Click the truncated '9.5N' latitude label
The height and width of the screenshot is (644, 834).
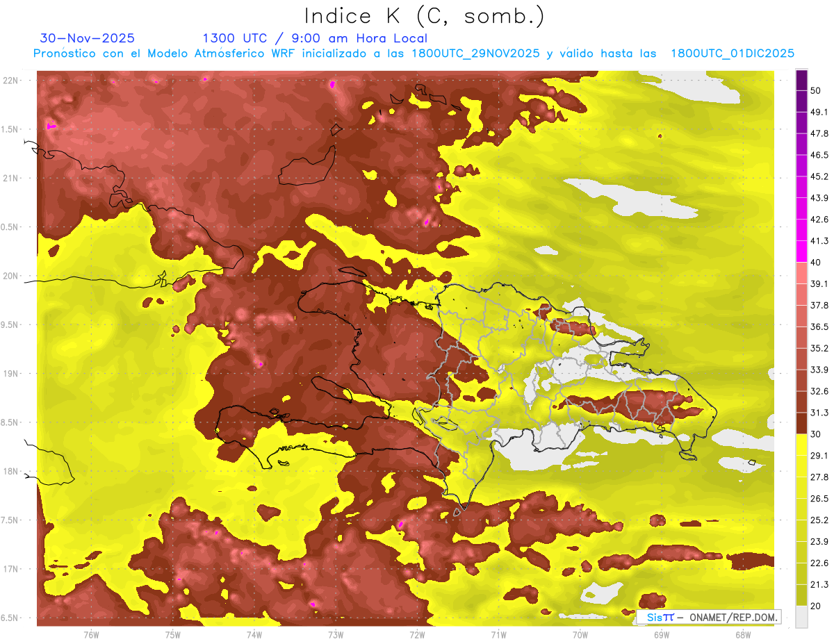pyautogui.click(x=10, y=325)
